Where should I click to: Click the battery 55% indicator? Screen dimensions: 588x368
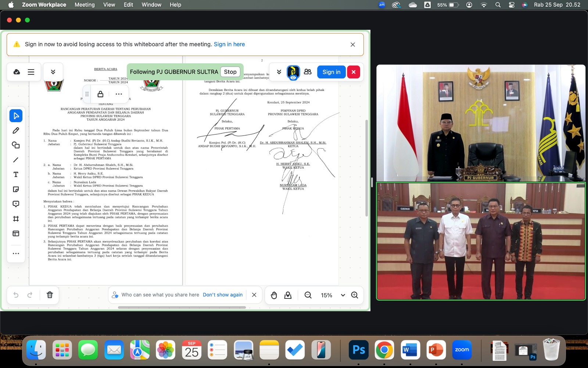point(448,5)
